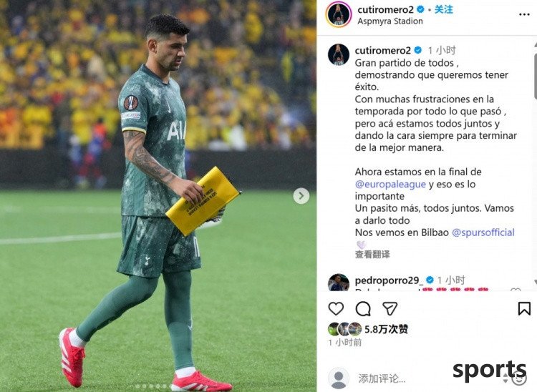The image size is (537, 392).
Task: Go to the next photo using the arrow
Action: [301, 196]
